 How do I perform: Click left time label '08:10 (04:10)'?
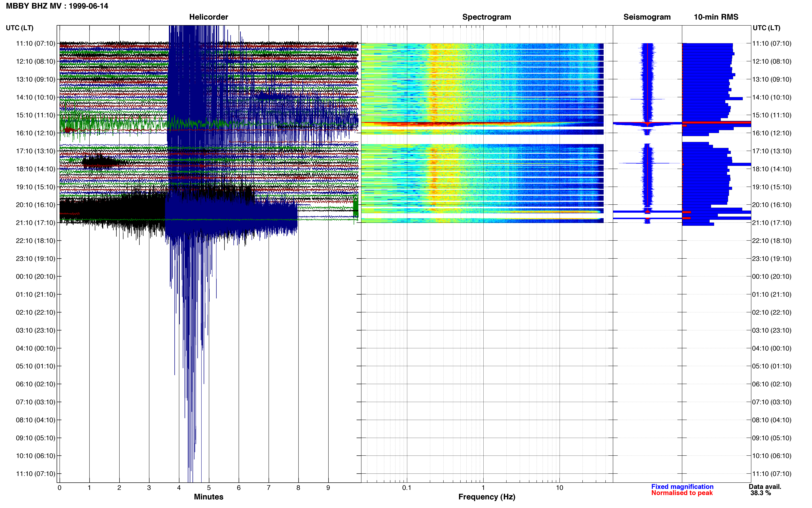[x=36, y=420]
